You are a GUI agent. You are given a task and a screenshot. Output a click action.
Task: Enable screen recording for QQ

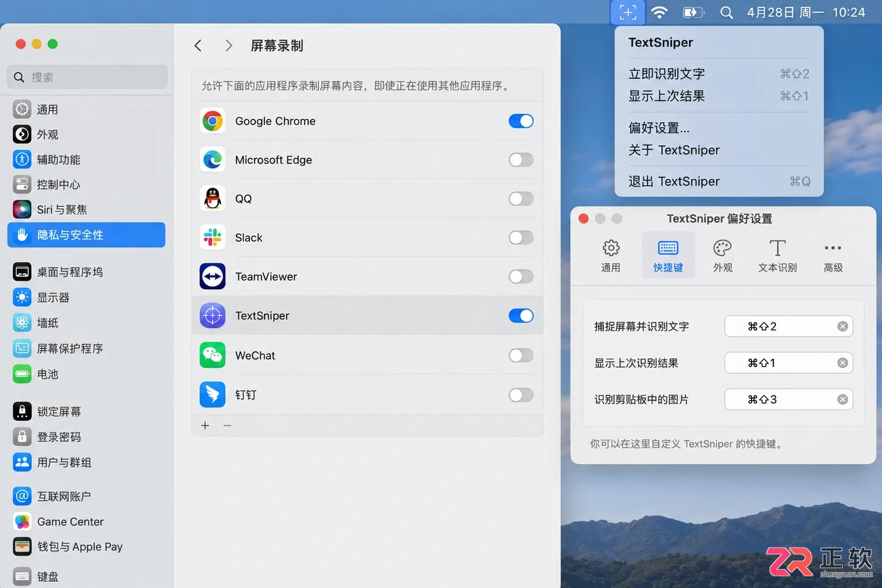[521, 199]
